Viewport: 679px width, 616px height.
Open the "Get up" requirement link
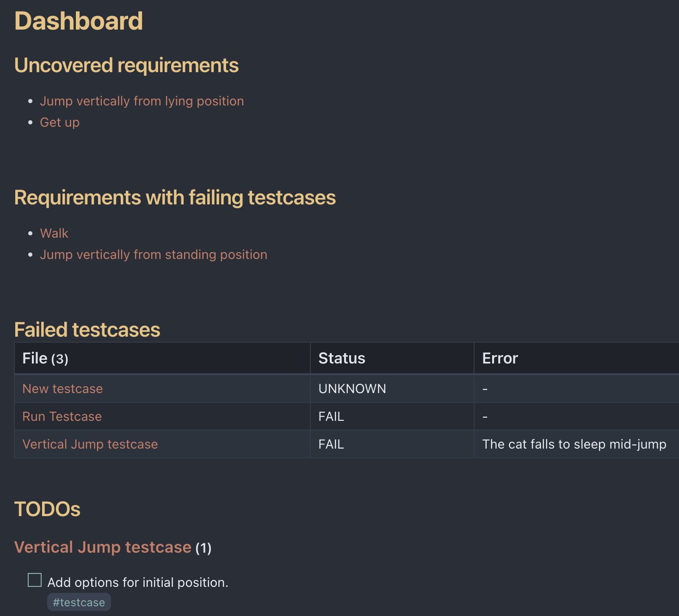(x=60, y=123)
